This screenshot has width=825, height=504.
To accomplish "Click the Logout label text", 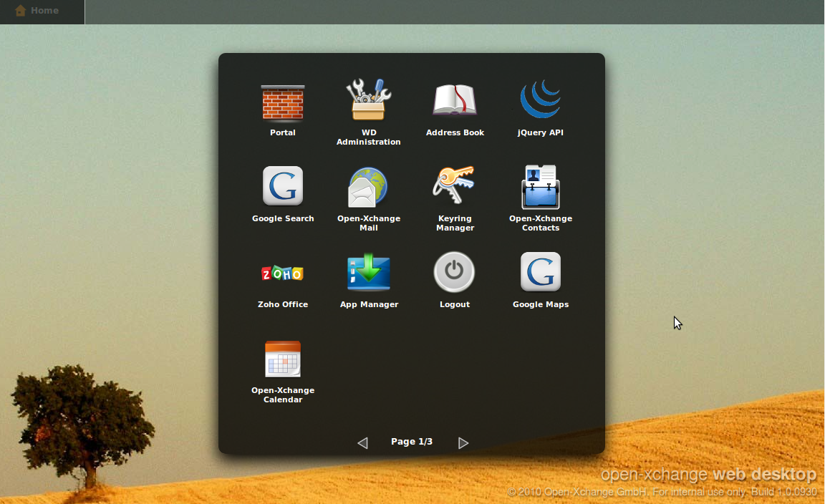I will click(455, 304).
